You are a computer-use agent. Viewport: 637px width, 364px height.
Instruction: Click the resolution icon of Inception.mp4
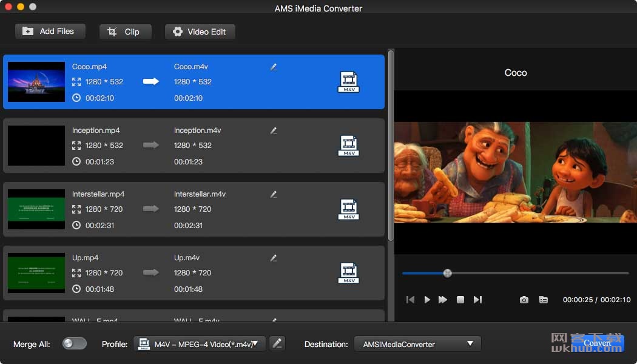[76, 146]
